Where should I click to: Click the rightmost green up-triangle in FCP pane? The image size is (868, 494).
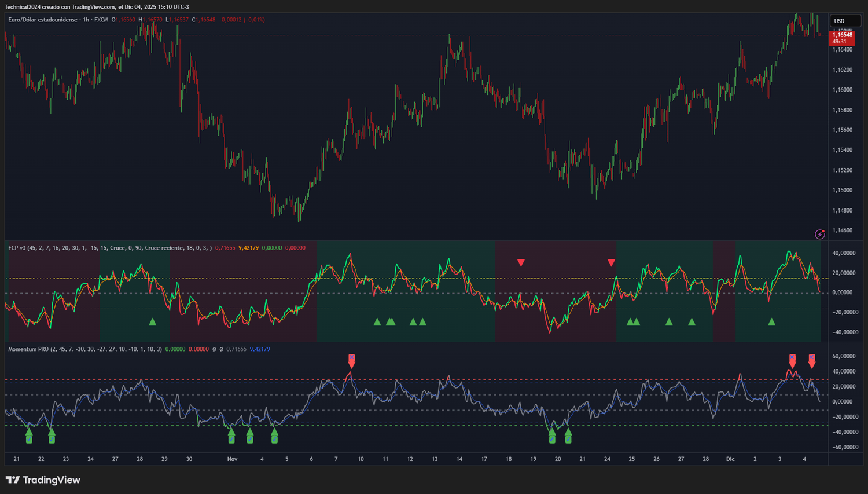point(771,321)
